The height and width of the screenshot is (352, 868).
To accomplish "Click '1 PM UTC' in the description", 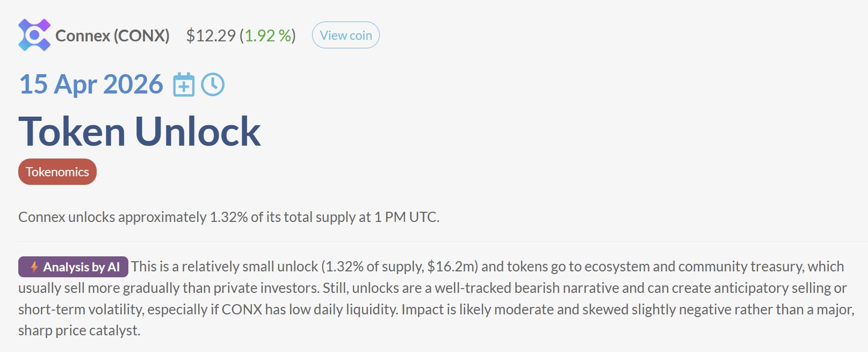I will pos(406,217).
